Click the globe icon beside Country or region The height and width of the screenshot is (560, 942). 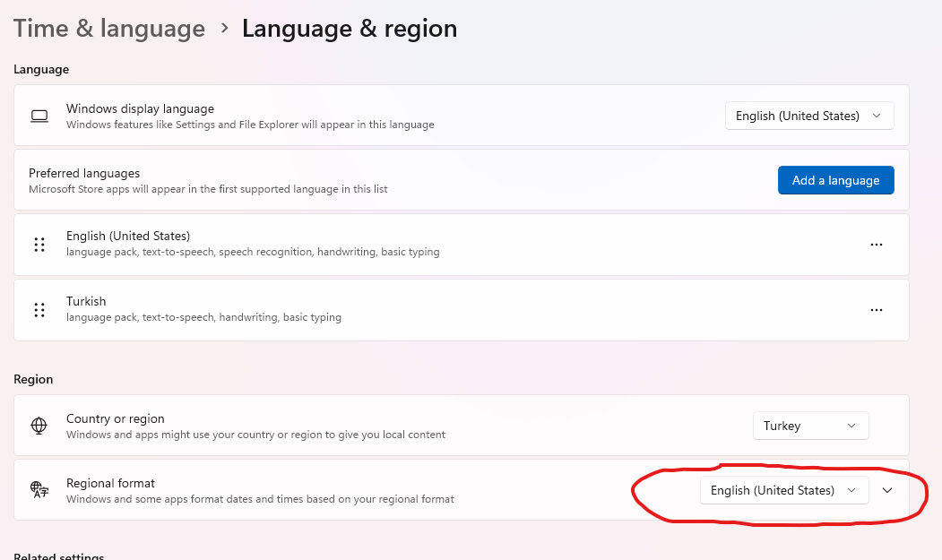pyautogui.click(x=39, y=426)
